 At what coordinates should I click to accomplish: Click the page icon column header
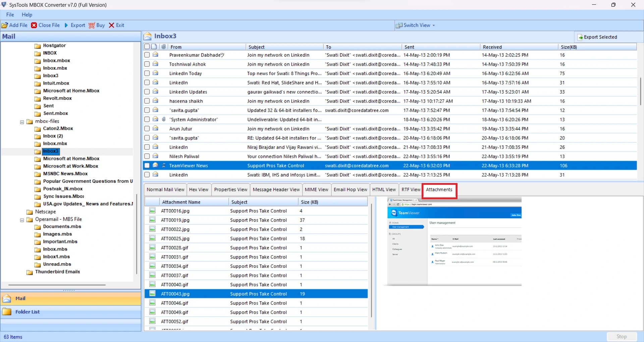[x=154, y=47]
